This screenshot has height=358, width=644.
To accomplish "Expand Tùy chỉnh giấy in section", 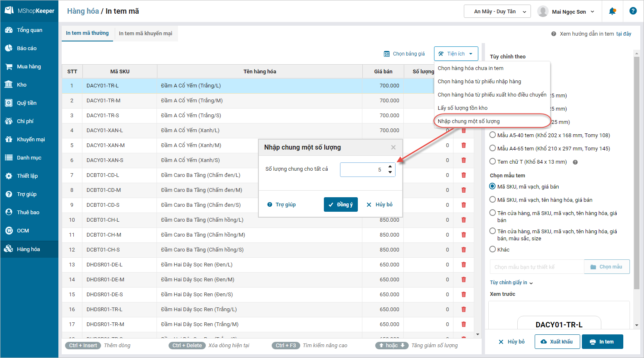I will click(511, 283).
